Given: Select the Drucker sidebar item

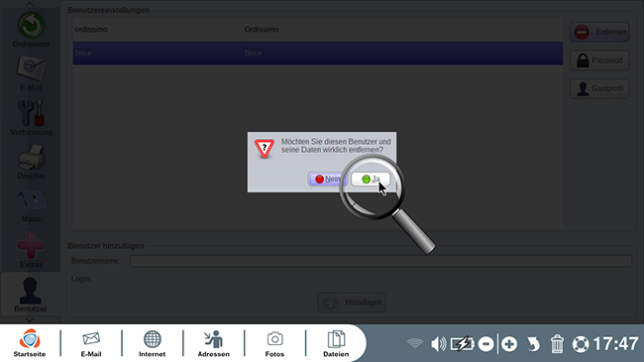Looking at the screenshot, I should (x=32, y=162).
